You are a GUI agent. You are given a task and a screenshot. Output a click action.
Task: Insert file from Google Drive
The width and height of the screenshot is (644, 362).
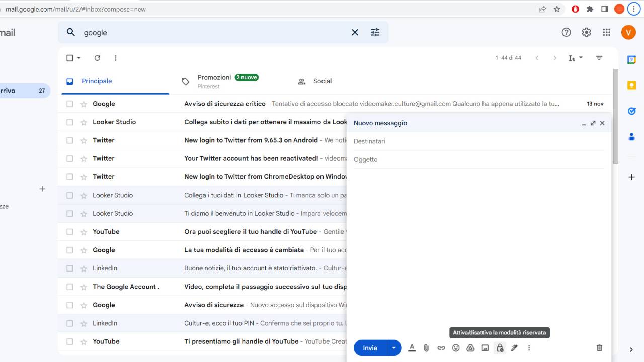point(470,348)
